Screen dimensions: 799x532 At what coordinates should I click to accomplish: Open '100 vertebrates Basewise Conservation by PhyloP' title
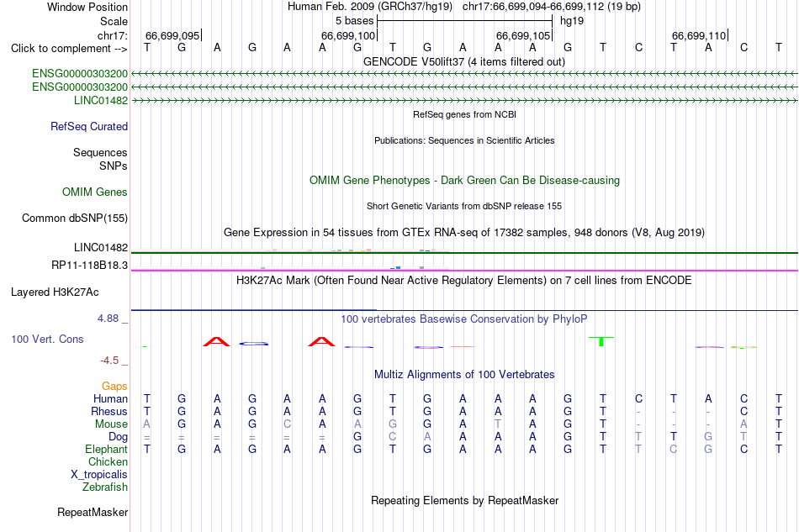coord(464,319)
